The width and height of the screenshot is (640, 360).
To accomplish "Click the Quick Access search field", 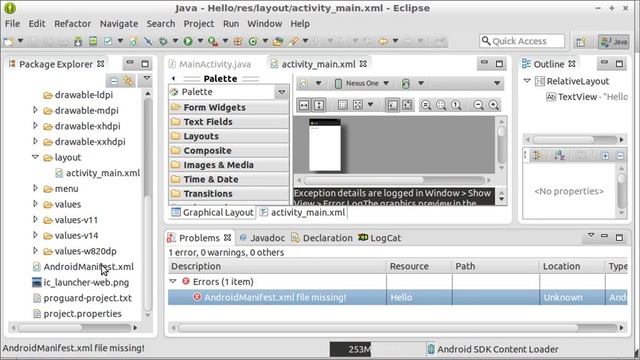I will click(x=522, y=41).
